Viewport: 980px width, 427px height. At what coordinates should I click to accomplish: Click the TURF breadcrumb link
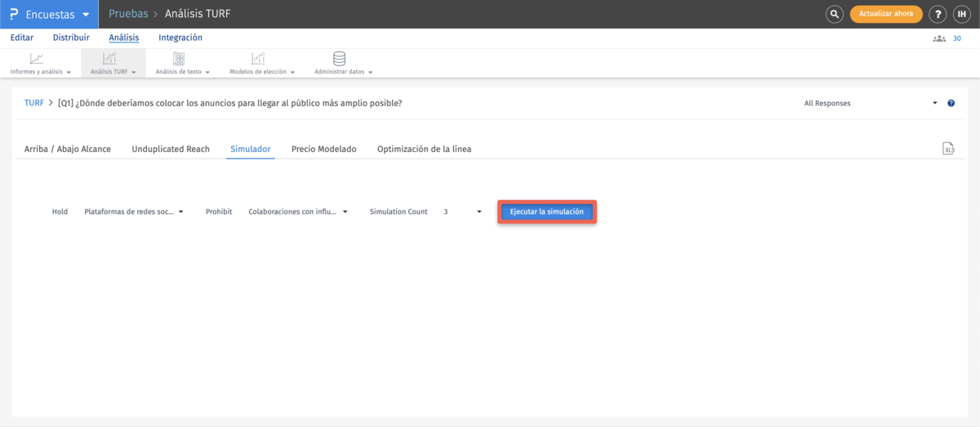(33, 104)
